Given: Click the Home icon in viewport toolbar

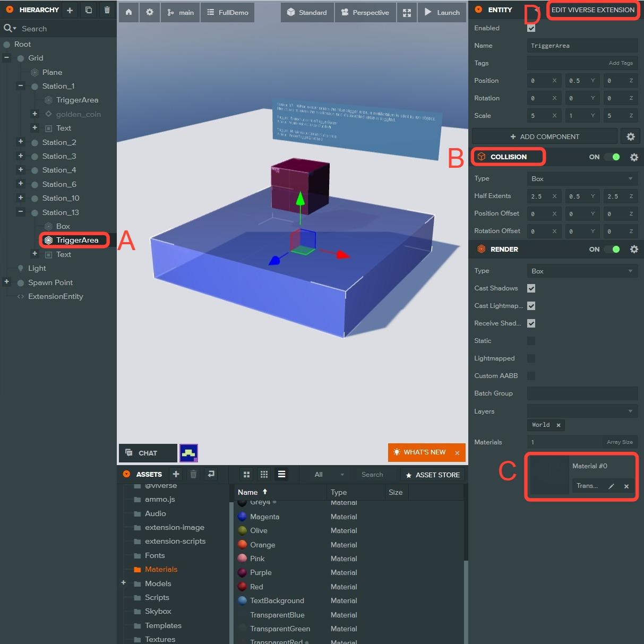Looking at the screenshot, I should point(128,12).
